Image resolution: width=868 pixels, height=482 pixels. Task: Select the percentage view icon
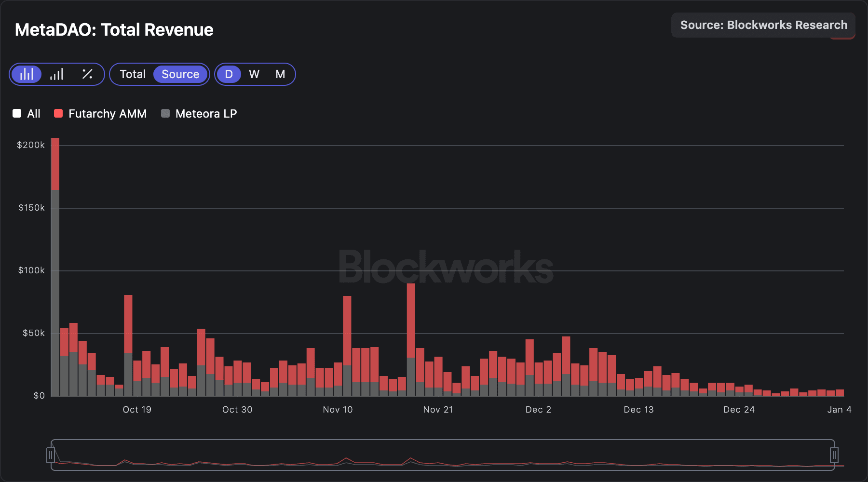click(87, 74)
